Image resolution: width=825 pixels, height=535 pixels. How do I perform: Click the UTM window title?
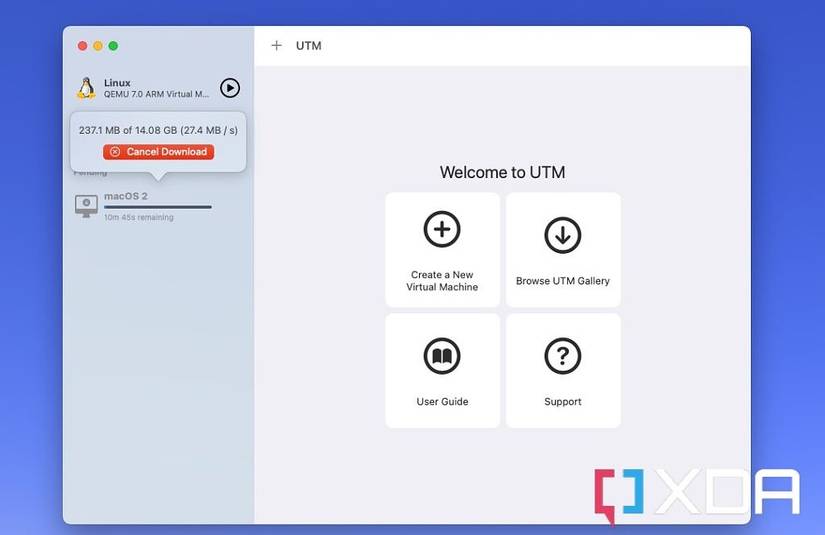click(309, 46)
